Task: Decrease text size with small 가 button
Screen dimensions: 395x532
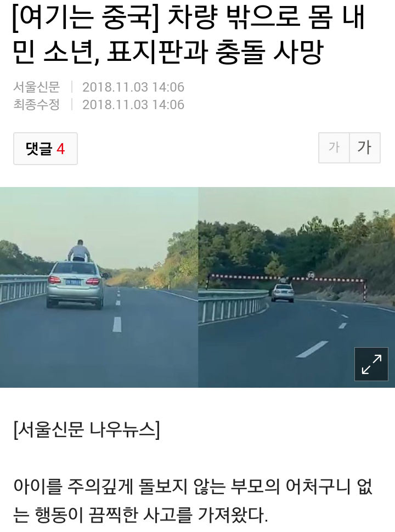Action: coord(334,148)
